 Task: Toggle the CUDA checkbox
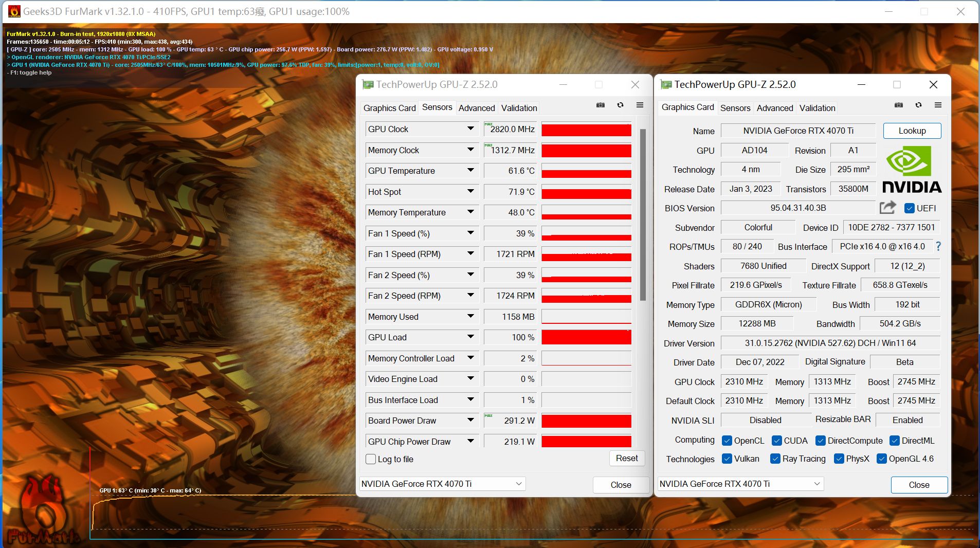tap(776, 441)
